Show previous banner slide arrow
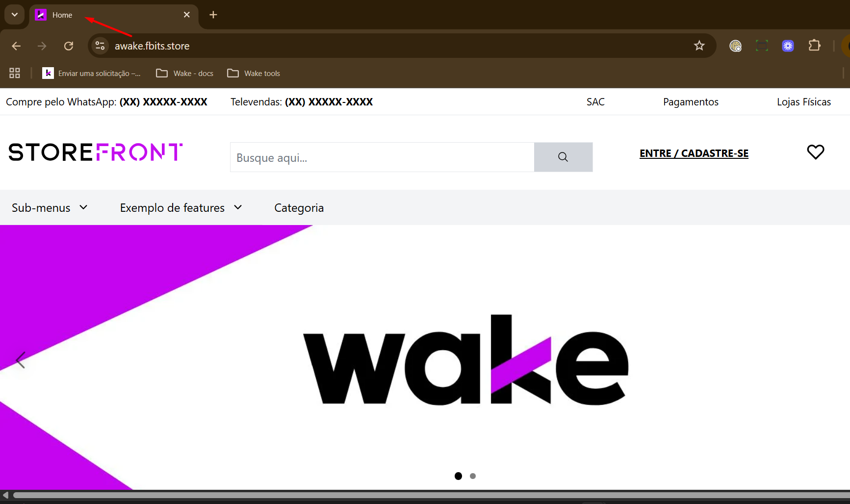 (x=20, y=360)
